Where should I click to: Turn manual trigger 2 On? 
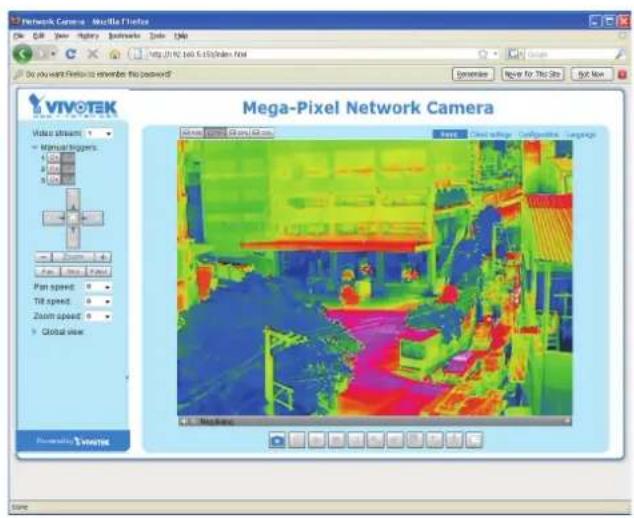pos(54,169)
